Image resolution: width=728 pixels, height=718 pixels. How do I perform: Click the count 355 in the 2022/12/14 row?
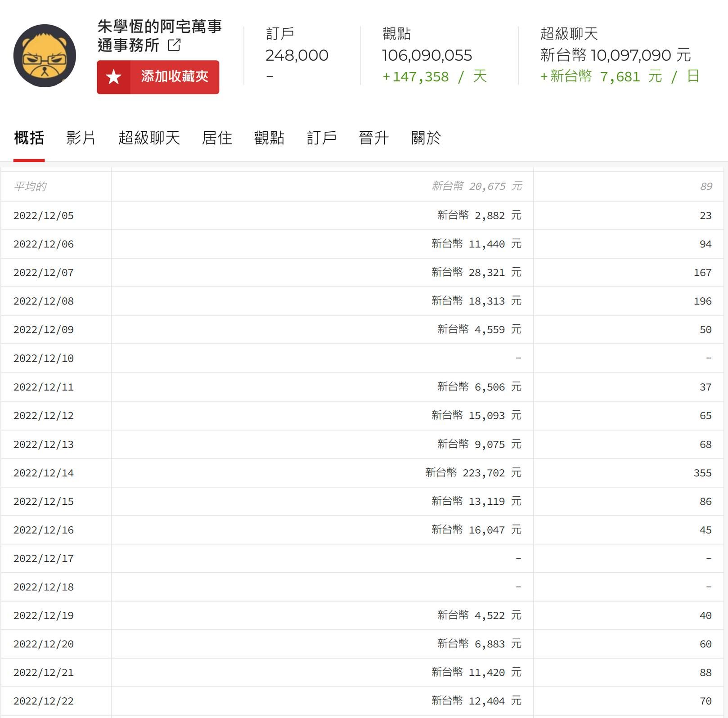pos(703,473)
